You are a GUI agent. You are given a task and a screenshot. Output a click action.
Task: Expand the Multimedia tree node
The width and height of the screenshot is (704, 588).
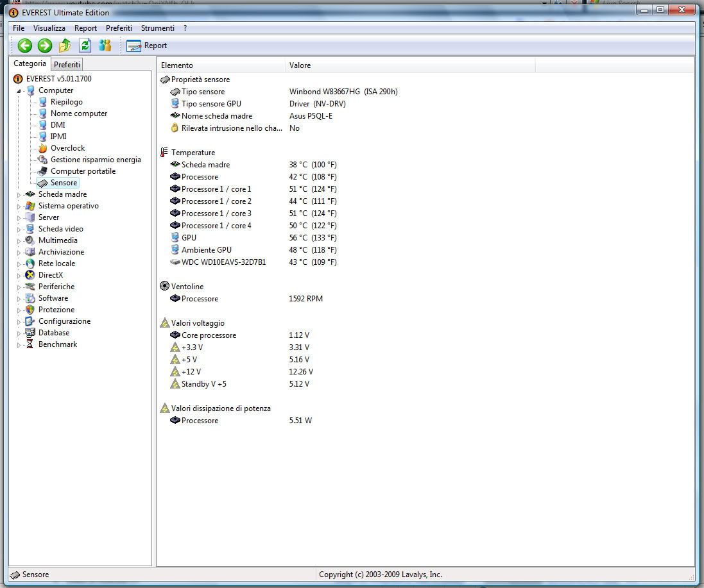19,241
